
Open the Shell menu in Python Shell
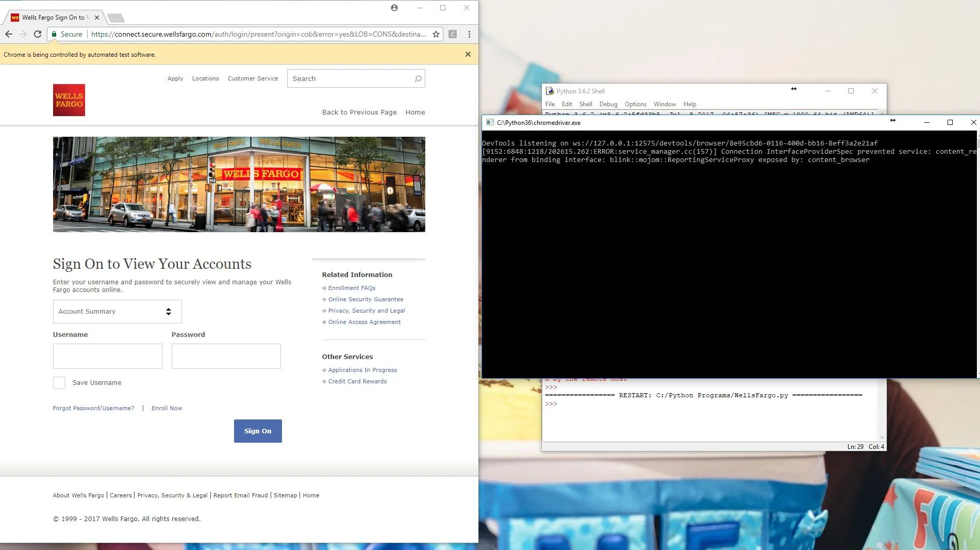pos(586,104)
